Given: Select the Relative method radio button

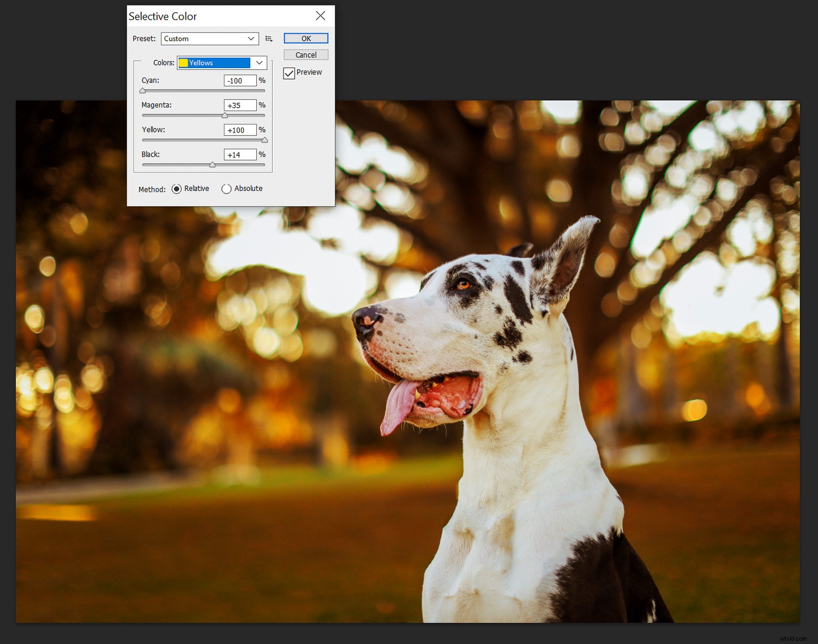Looking at the screenshot, I should point(177,189).
